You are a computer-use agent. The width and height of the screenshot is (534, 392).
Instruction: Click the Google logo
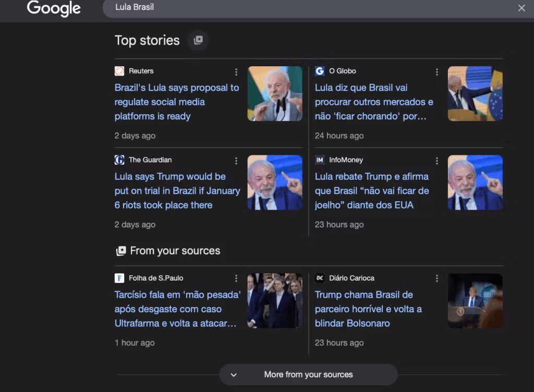click(x=54, y=8)
